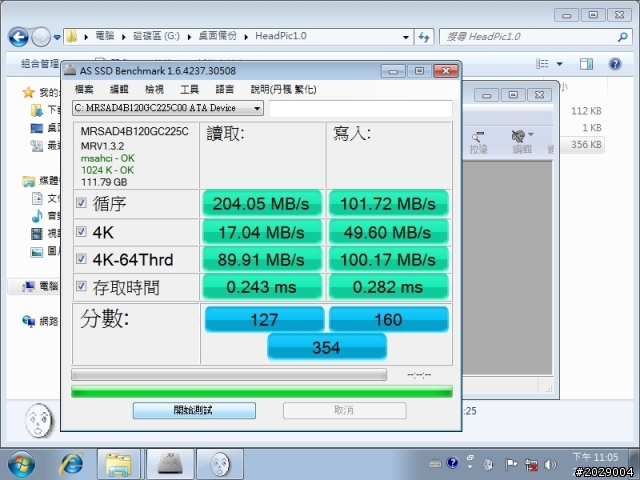
Task: Click the change view icon in Explorer toolbar
Action: (542, 63)
